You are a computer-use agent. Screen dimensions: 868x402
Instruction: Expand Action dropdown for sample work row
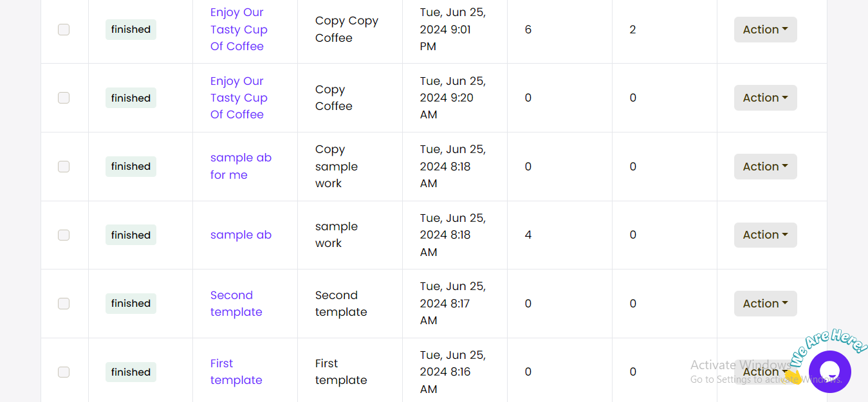click(x=765, y=235)
